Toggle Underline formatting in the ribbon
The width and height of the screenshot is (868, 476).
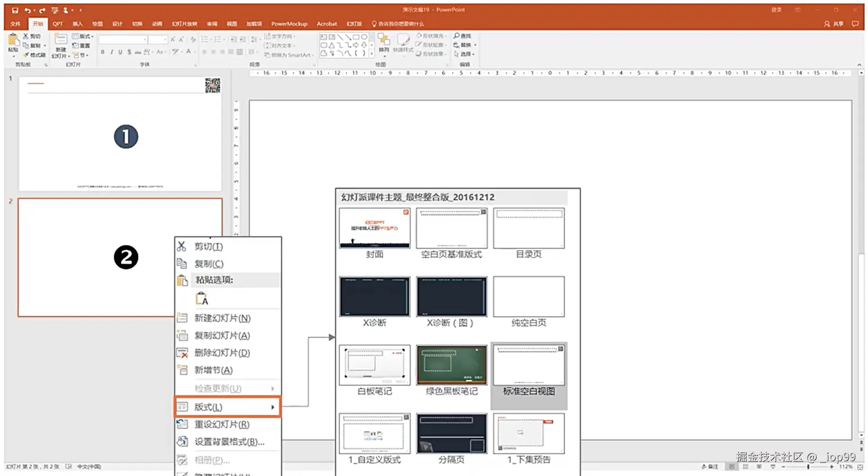[x=120, y=52]
